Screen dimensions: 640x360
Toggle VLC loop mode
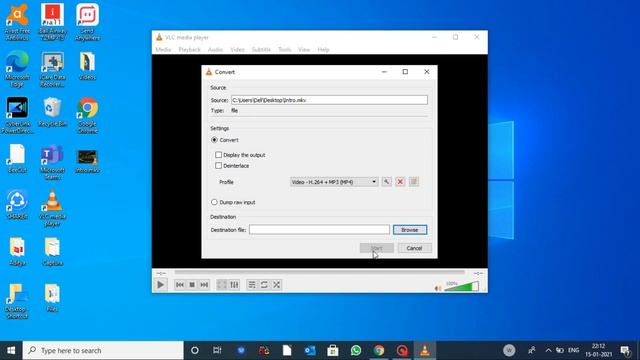(264, 285)
